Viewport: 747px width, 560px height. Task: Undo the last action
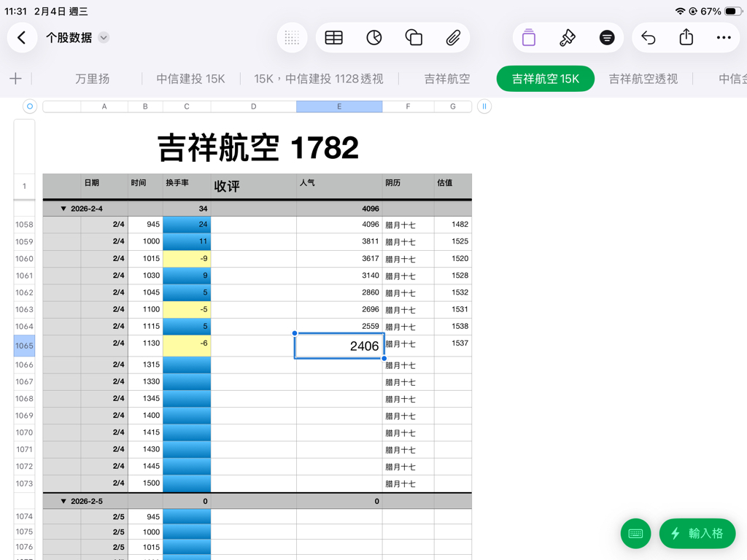[x=648, y=38]
